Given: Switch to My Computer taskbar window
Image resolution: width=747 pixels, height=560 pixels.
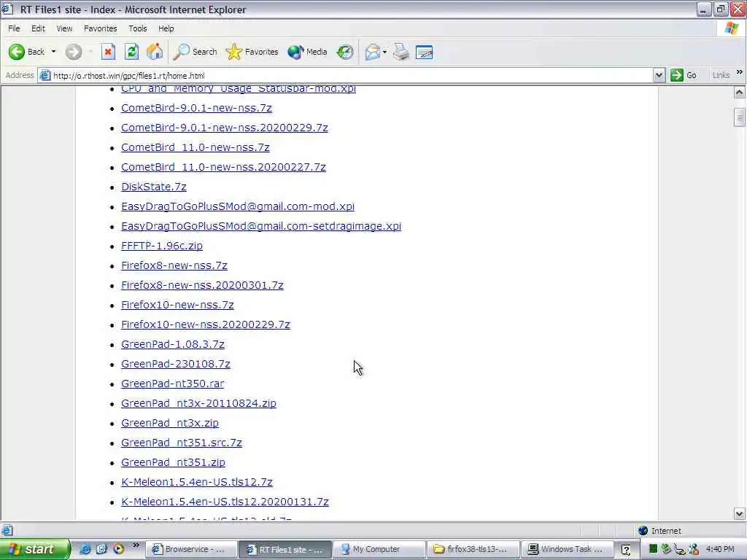Looking at the screenshot, I should pos(379,550).
